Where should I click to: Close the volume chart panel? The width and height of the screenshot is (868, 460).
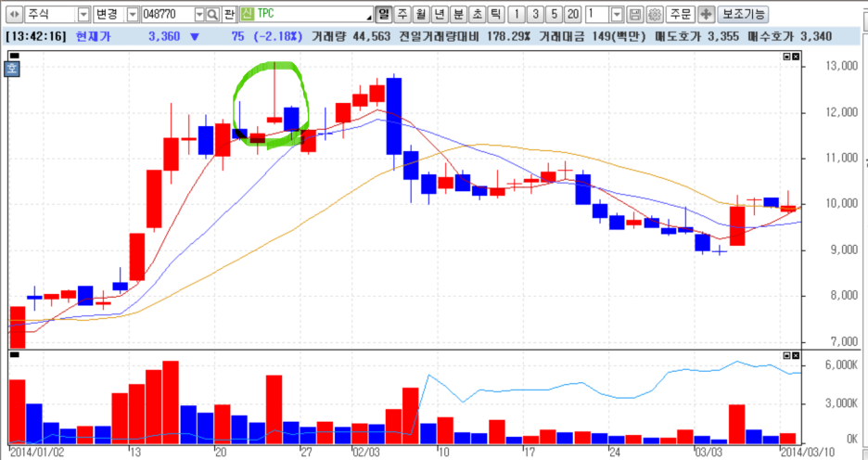click(x=796, y=355)
